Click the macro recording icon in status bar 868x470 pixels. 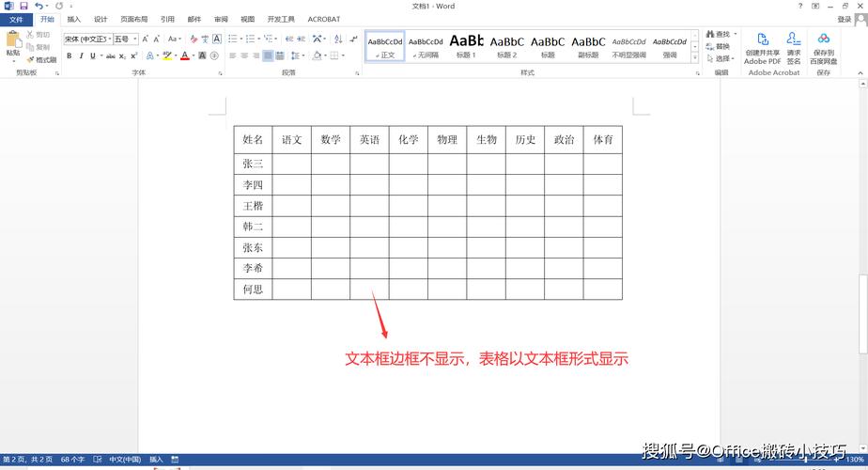click(175, 460)
